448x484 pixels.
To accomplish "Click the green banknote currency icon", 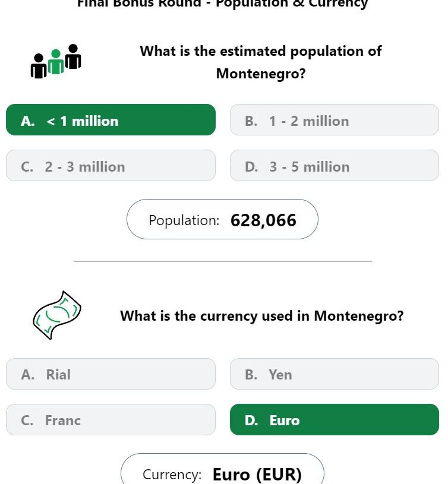I will click(x=57, y=315).
